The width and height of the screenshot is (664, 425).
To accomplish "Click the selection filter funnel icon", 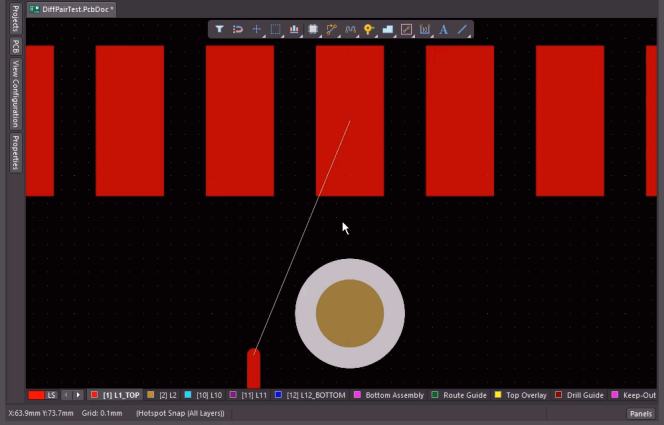I will pos(219,30).
